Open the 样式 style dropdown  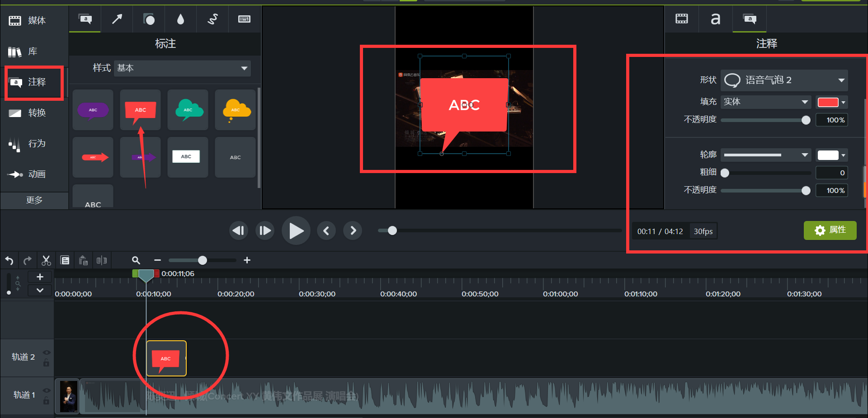tap(182, 68)
